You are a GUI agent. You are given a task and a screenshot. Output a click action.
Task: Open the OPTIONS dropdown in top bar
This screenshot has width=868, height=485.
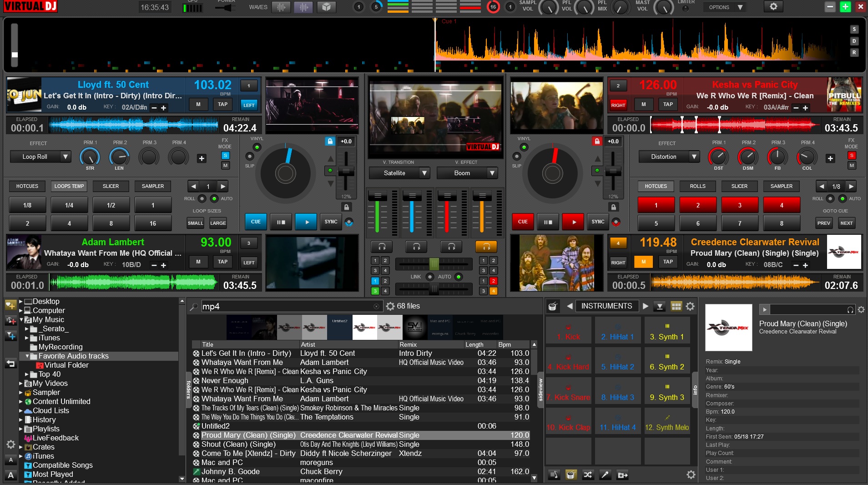pos(725,7)
